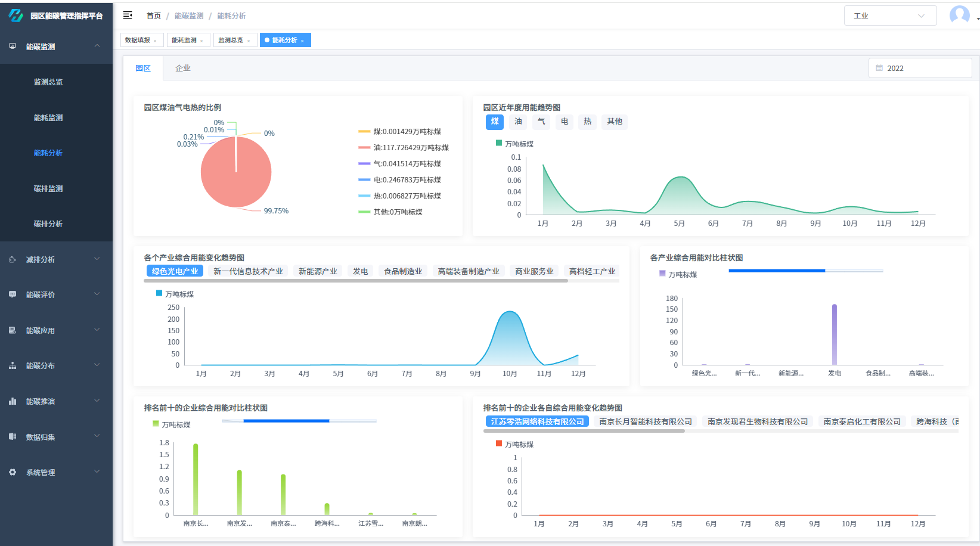Open the 2022 year picker
The width and height of the screenshot is (980, 546).
(x=920, y=67)
